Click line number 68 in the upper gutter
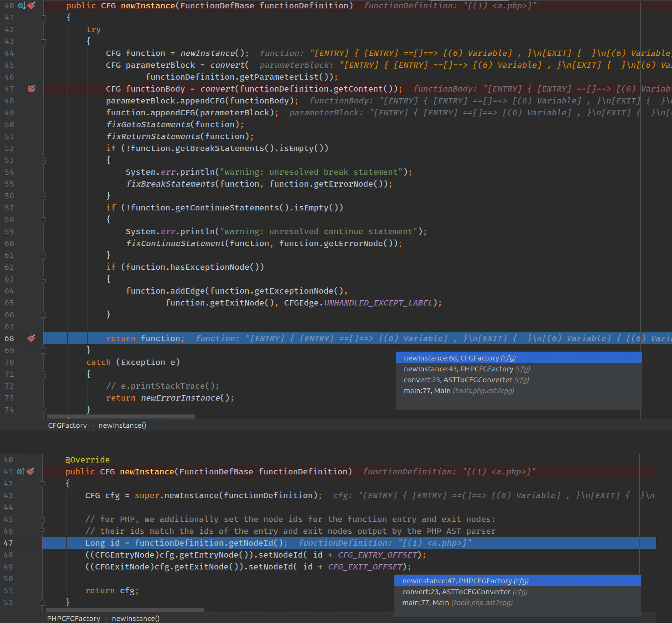This screenshot has height=623, width=672. 9,338
